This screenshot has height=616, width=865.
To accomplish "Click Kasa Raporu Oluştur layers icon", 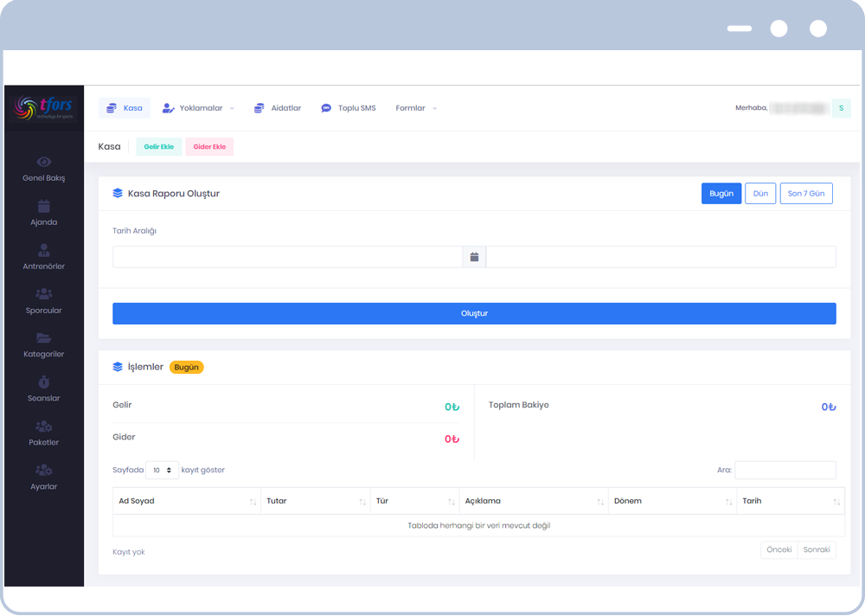I will [118, 193].
